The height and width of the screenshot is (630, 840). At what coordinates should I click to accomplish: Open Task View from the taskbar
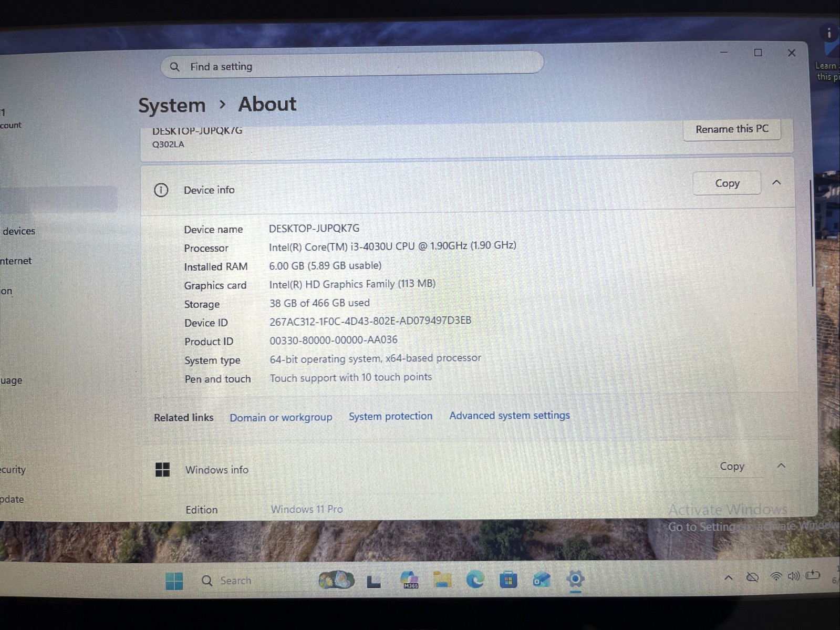pyautogui.click(x=374, y=581)
